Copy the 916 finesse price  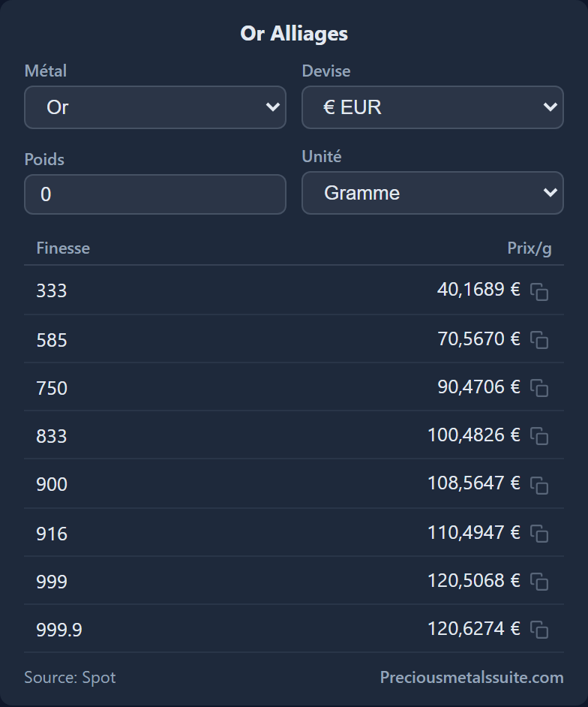tap(539, 534)
